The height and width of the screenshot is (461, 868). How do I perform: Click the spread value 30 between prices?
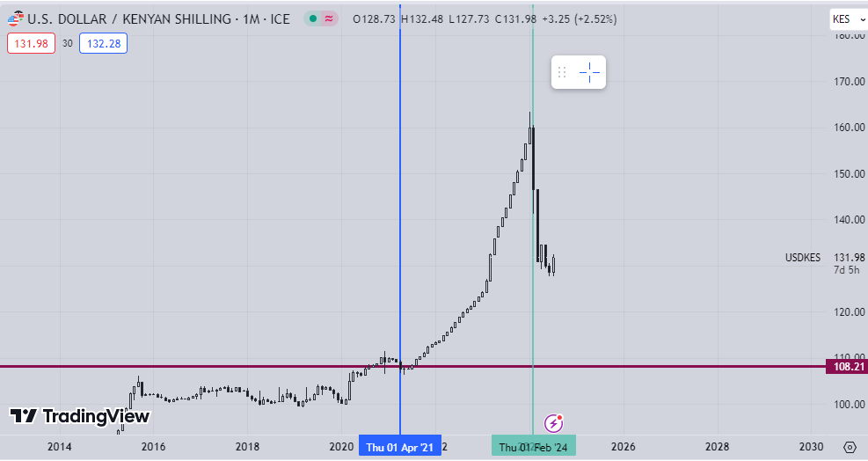click(67, 42)
